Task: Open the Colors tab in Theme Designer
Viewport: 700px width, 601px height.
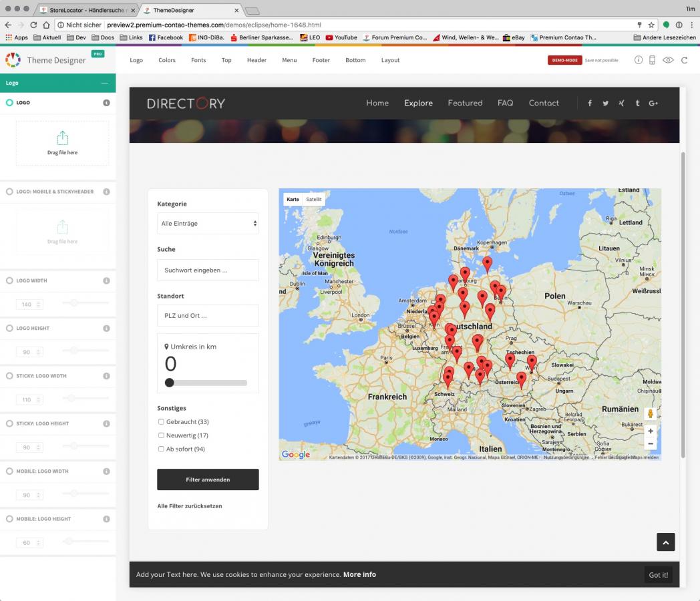Action: pyautogui.click(x=167, y=60)
